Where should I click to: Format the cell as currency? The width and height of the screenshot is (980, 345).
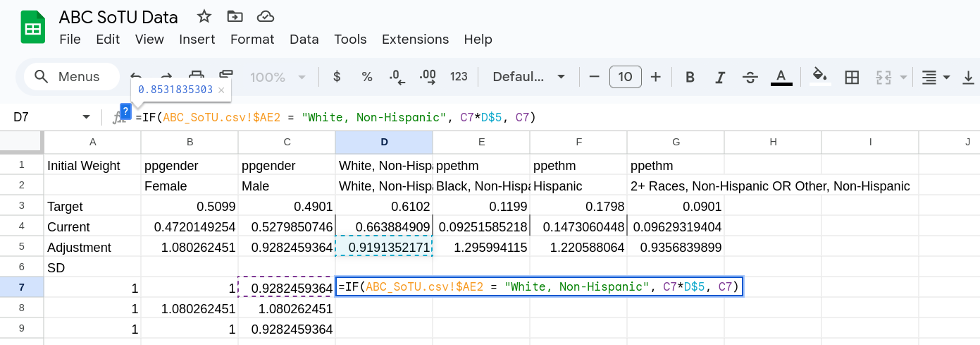click(x=337, y=77)
